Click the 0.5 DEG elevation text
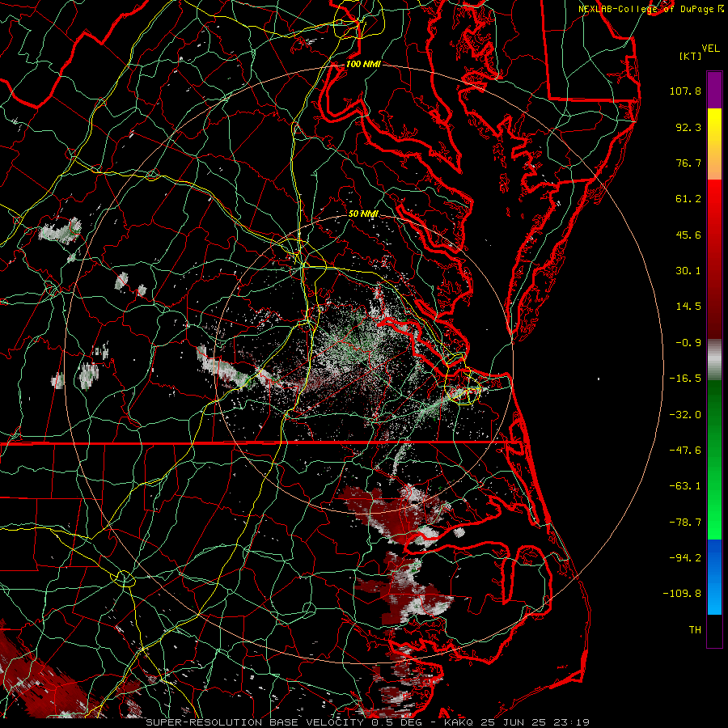Image resolution: width=728 pixels, height=728 pixels. click(397, 722)
